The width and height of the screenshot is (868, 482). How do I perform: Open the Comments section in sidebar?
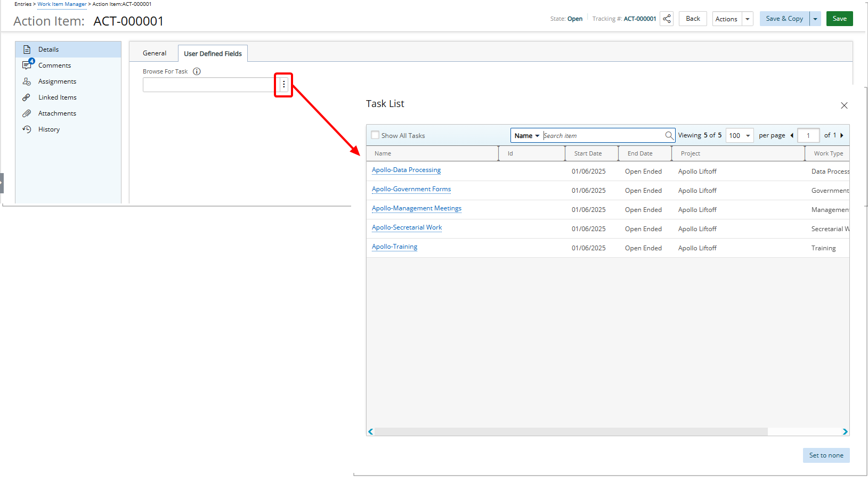[x=54, y=66]
